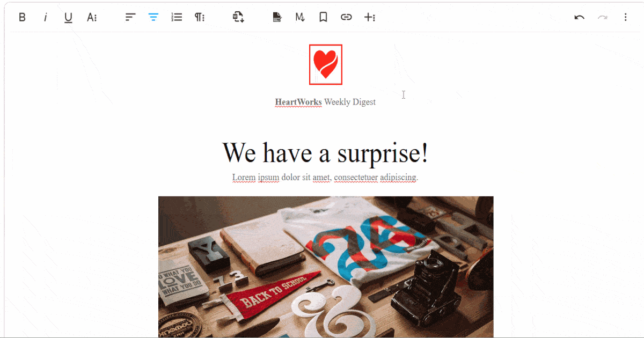
Task: Click the Markdown icon
Action: point(300,17)
